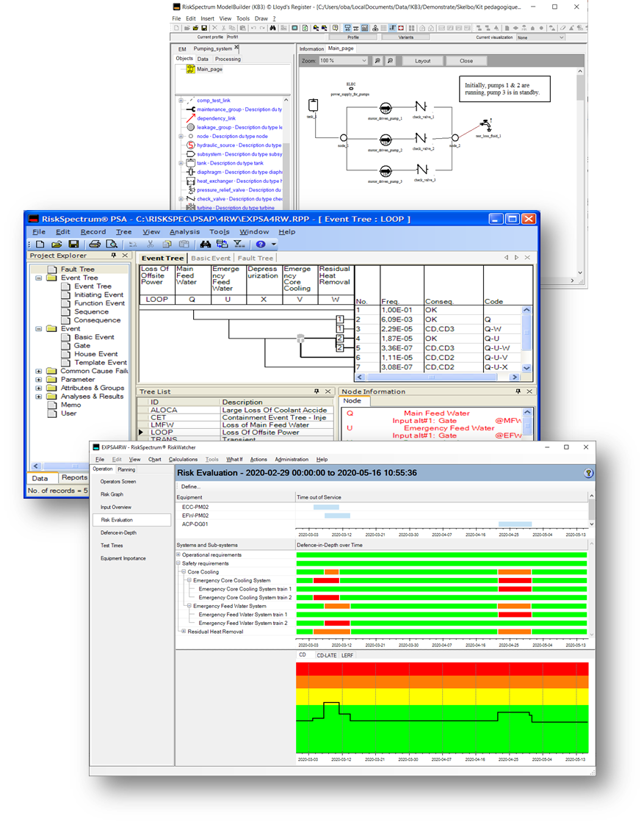Select LERF tab in RiskWatcher chart
The width and height of the screenshot is (644, 824).
point(347,655)
